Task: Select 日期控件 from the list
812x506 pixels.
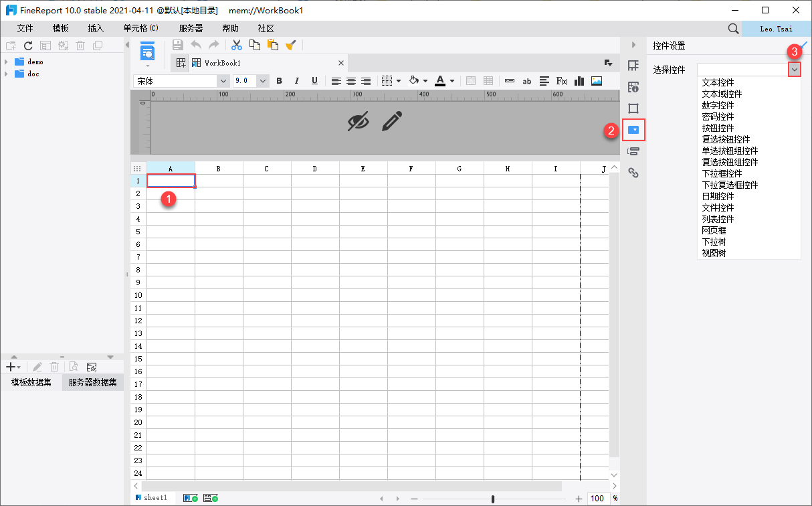Action: pyautogui.click(x=718, y=196)
